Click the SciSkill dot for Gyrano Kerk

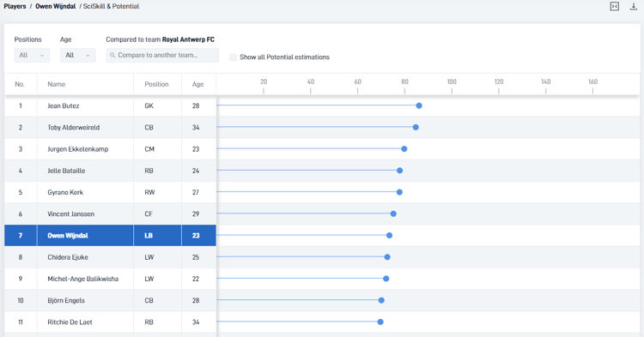399,192
